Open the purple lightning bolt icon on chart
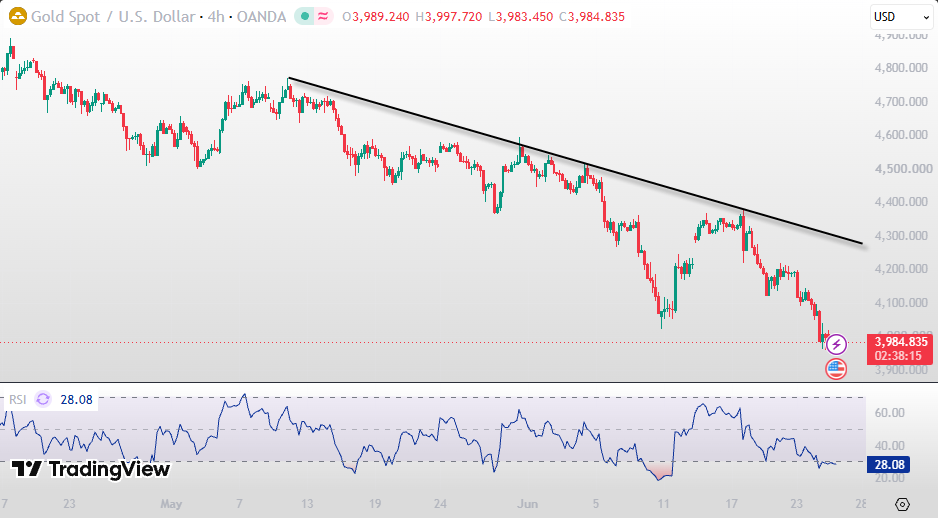938x518 pixels. 836,345
